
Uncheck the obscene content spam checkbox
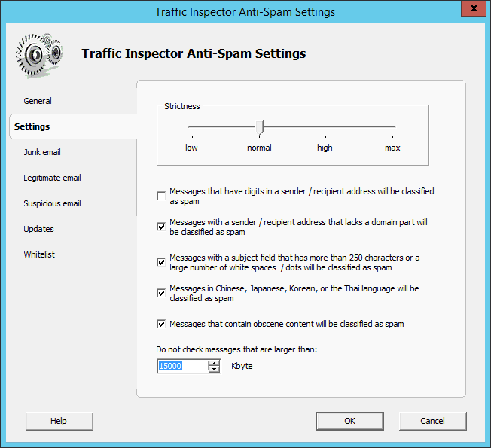[x=161, y=324]
